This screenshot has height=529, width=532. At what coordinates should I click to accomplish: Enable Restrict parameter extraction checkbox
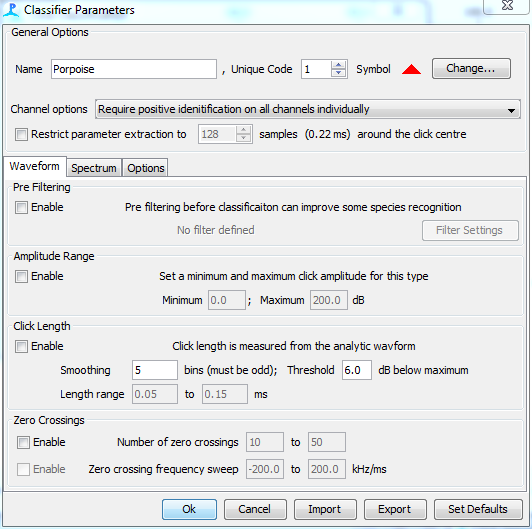[21, 134]
